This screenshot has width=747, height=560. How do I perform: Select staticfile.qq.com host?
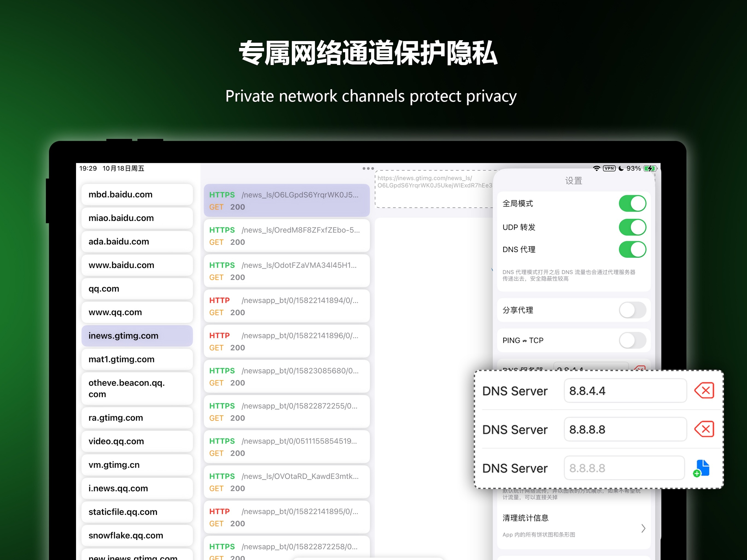tap(137, 512)
